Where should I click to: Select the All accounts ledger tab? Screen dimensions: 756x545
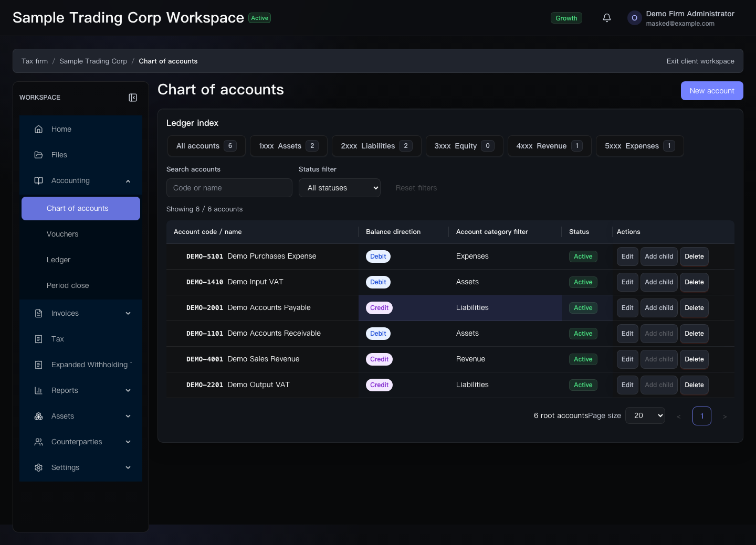tap(206, 146)
